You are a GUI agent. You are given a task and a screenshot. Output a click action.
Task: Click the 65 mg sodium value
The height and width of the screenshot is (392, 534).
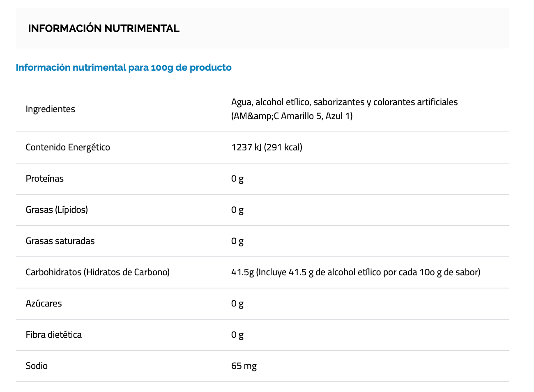click(x=244, y=366)
